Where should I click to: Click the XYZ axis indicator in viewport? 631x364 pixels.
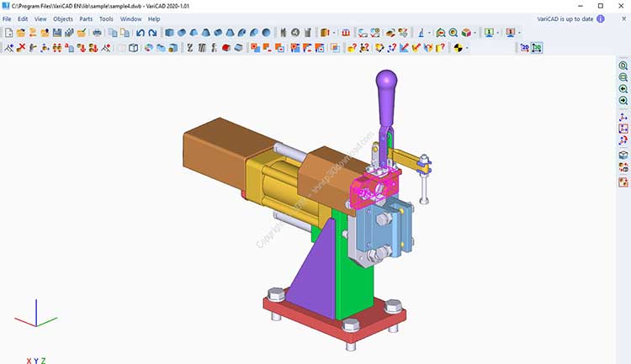click(34, 315)
